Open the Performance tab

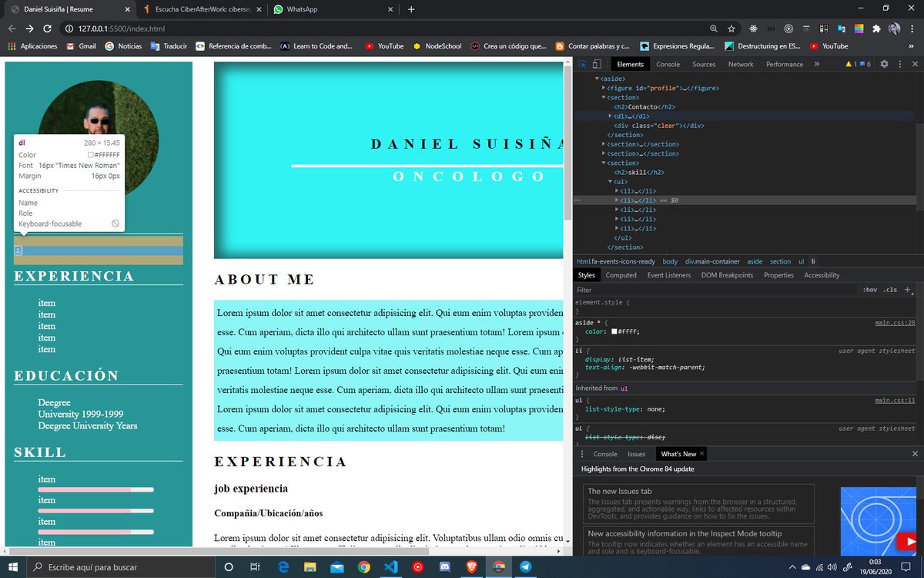[785, 64]
